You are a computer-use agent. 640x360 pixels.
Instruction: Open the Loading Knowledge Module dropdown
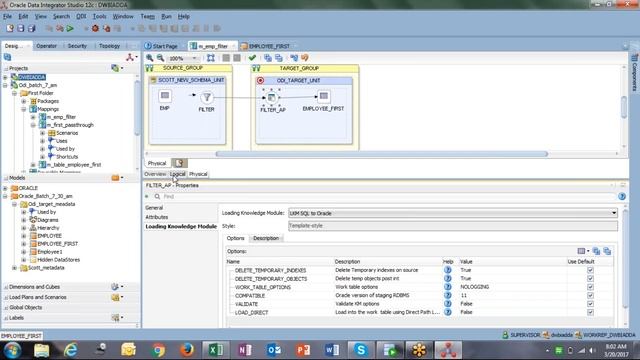click(613, 213)
